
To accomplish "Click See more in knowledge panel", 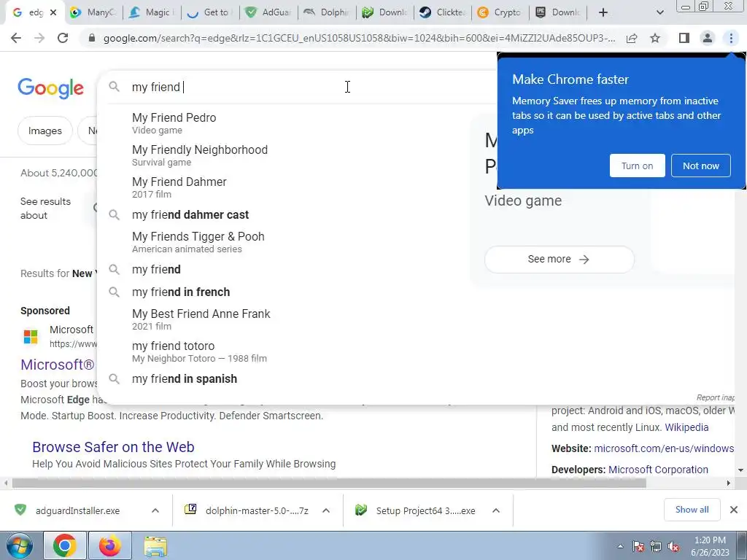I will (x=559, y=259).
